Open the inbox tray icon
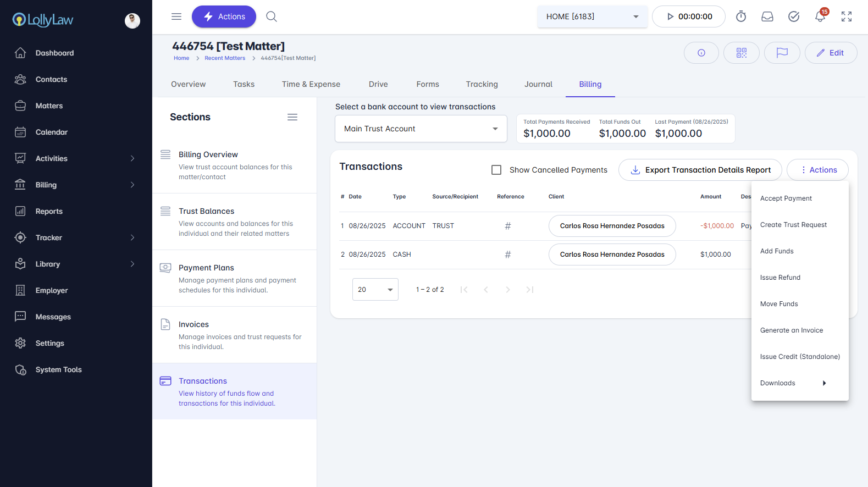Screen dimensions: 868x487 point(767,16)
